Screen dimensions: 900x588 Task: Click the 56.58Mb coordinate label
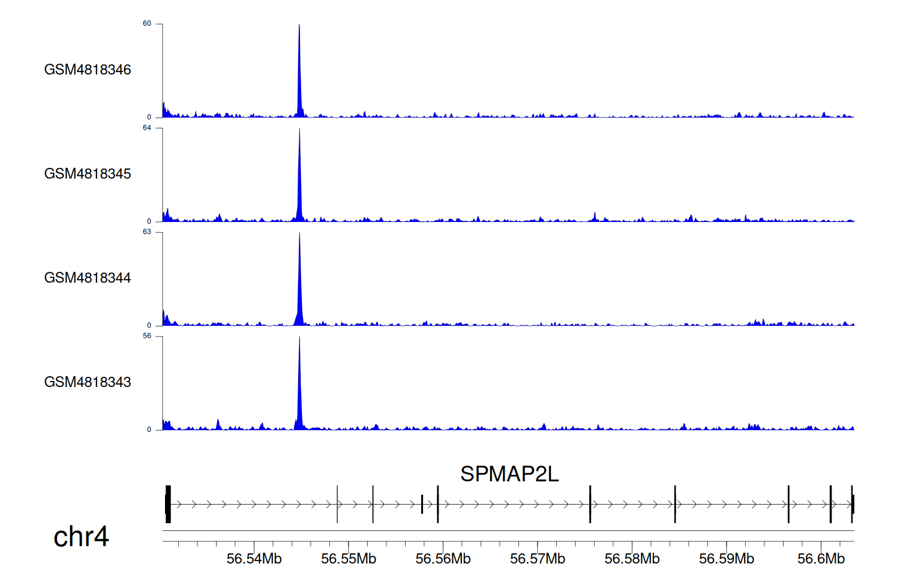click(x=632, y=559)
